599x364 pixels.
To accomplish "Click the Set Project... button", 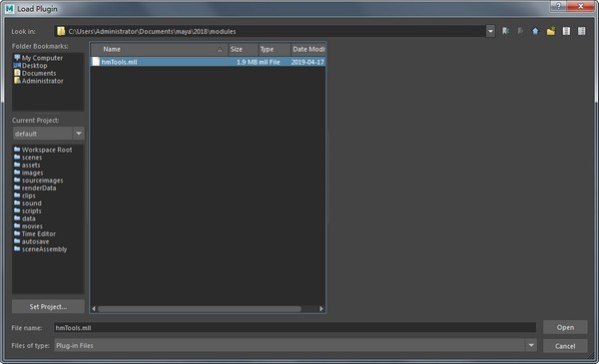I will [x=48, y=306].
